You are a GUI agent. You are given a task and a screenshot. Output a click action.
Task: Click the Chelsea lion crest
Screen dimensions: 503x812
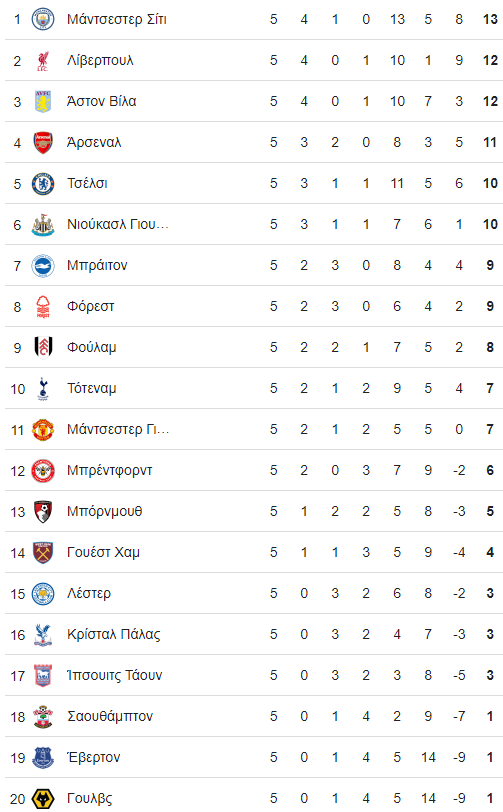(43, 183)
